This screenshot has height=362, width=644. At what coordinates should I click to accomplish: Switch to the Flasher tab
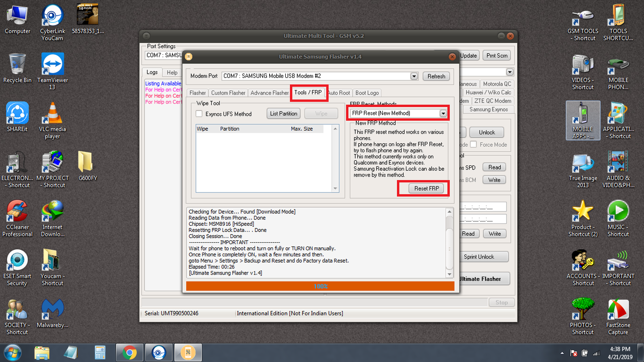click(197, 93)
